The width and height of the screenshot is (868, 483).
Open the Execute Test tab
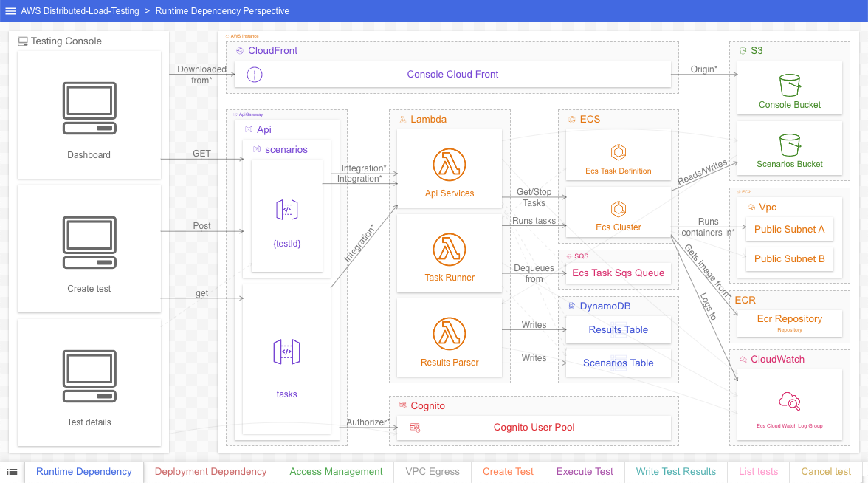(x=585, y=472)
